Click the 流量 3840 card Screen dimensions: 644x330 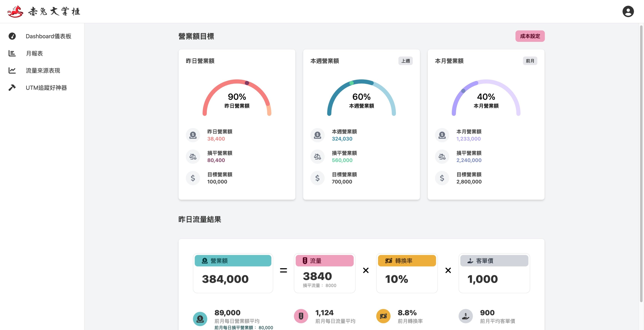click(324, 273)
